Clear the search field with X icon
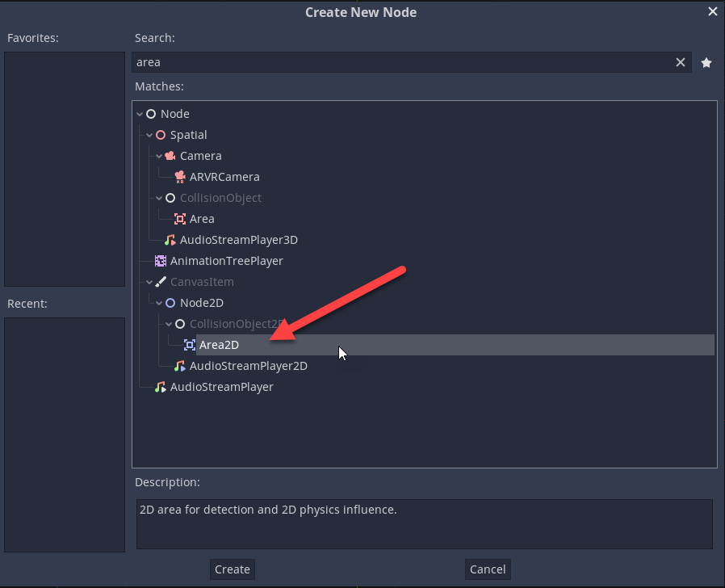Image resolution: width=725 pixels, height=588 pixels. pos(681,63)
